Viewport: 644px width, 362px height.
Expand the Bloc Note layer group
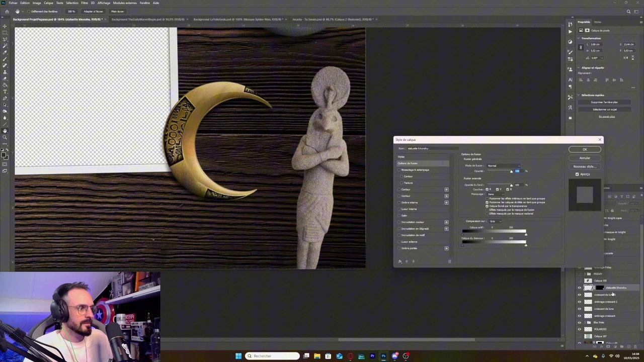coord(585,322)
